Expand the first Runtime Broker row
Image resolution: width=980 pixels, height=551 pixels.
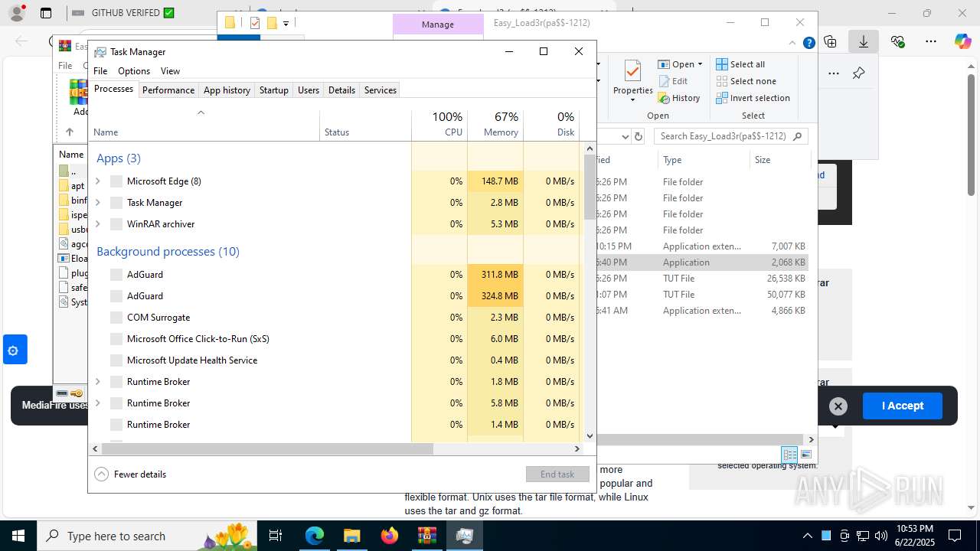97,382
